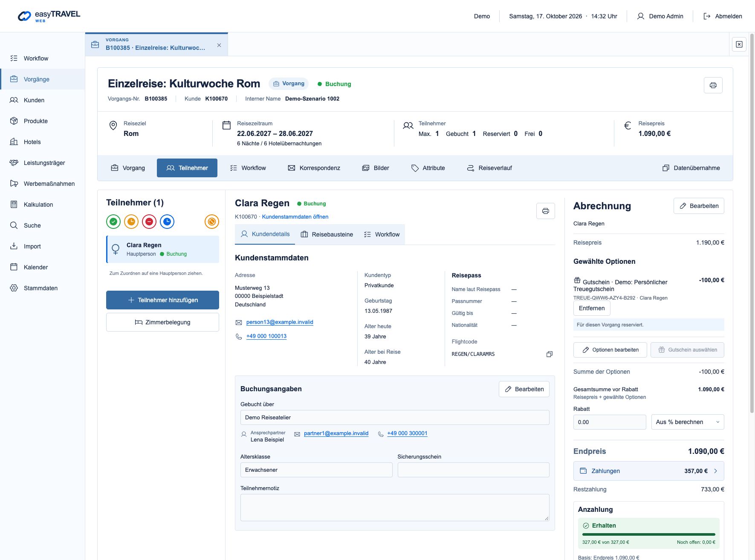Viewport: 755px width, 560px height.
Task: Go to Kunden in the sidebar
Action: (43, 100)
